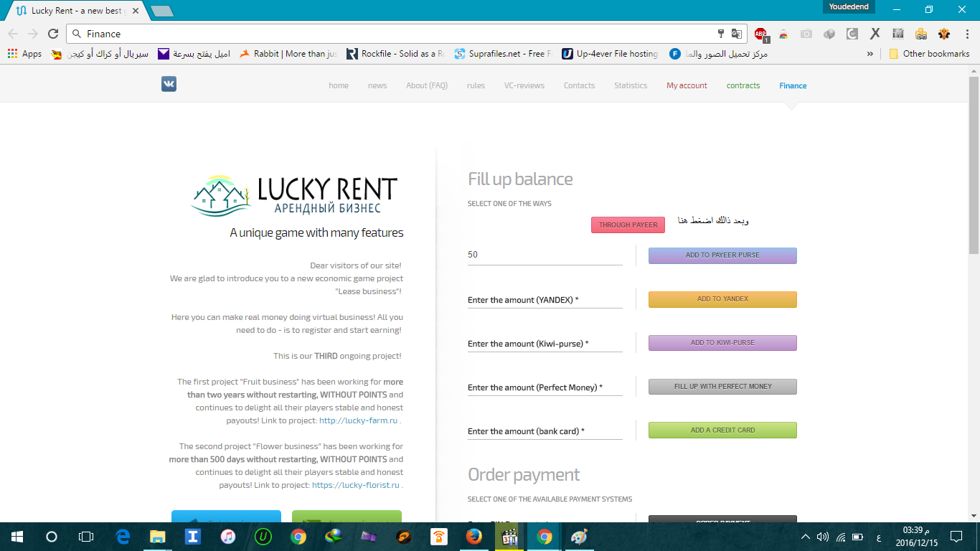Viewport: 980px width, 551px height.
Task: Open the Adblock Plus extension icon
Action: click(x=761, y=34)
